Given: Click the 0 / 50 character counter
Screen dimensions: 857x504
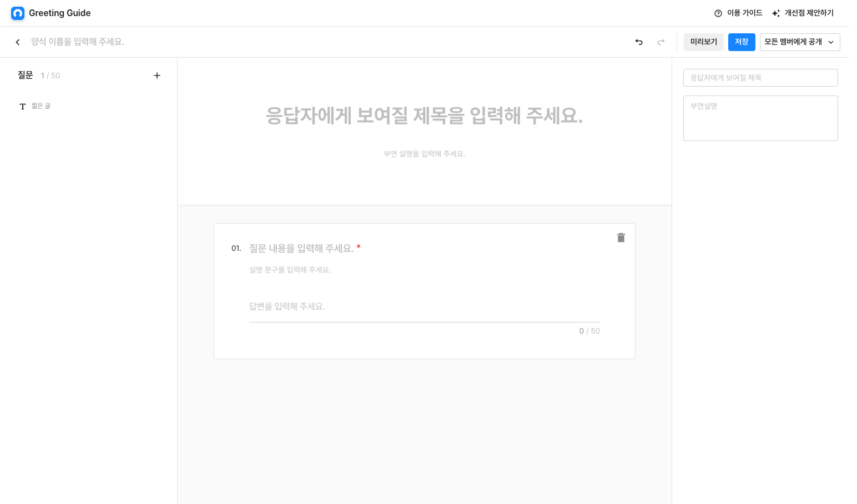Looking at the screenshot, I should [x=589, y=331].
